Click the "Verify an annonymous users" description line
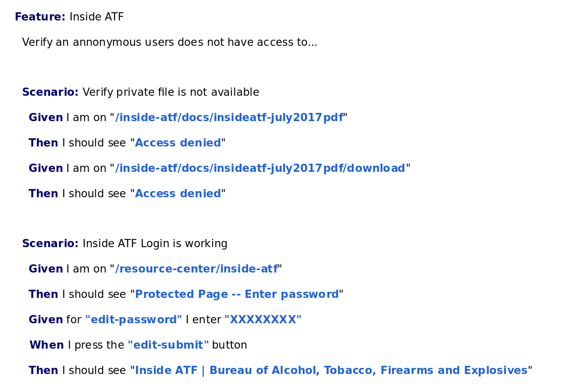The height and width of the screenshot is (392, 567). [x=169, y=43]
